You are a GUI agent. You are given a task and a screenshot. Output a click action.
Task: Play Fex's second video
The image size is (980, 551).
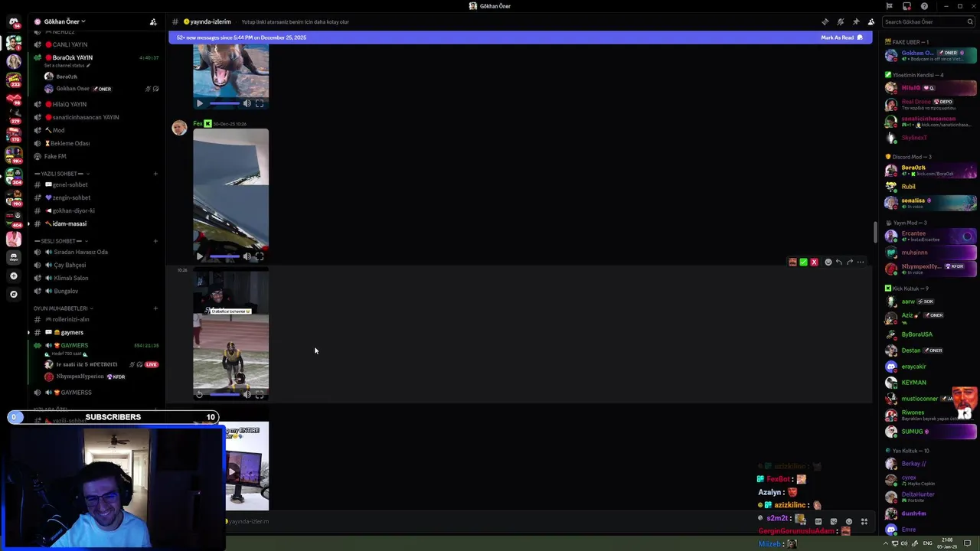coord(200,256)
